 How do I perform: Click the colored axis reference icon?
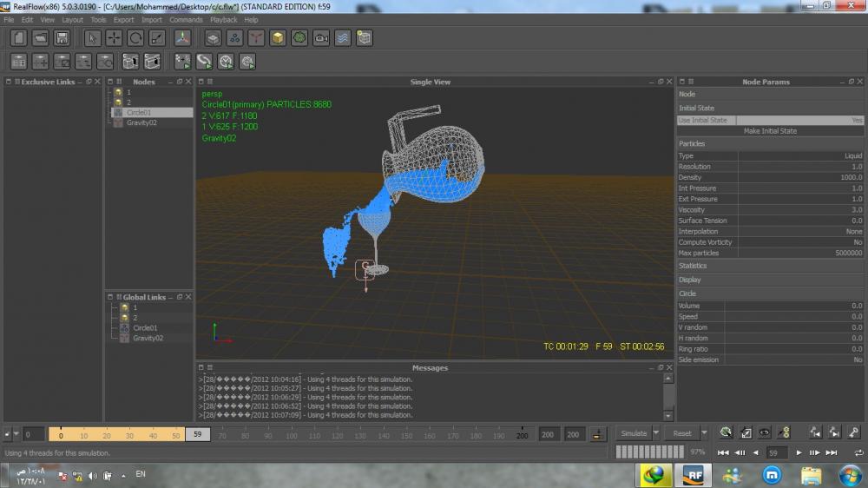(x=182, y=38)
